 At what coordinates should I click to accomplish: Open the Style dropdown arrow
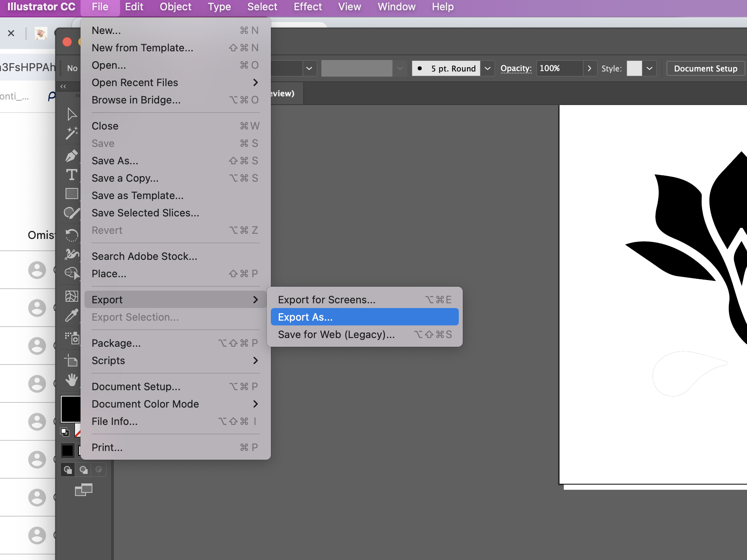pos(649,68)
